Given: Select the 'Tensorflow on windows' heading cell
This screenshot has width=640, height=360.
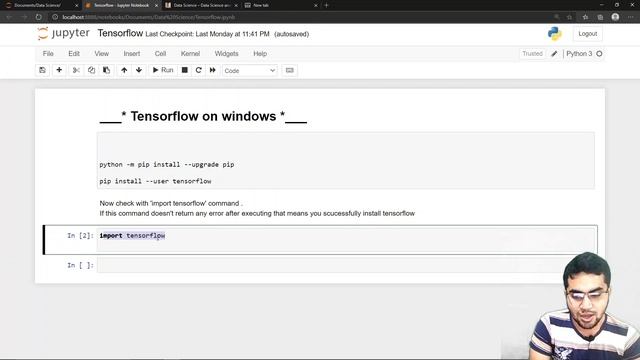Looking at the screenshot, I should [203, 116].
